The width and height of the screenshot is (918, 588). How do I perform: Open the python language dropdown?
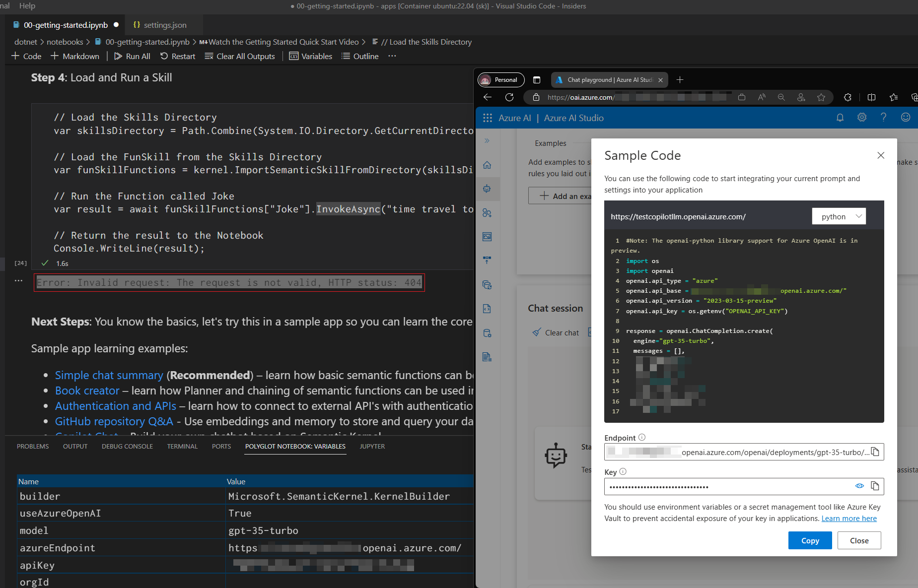(839, 216)
